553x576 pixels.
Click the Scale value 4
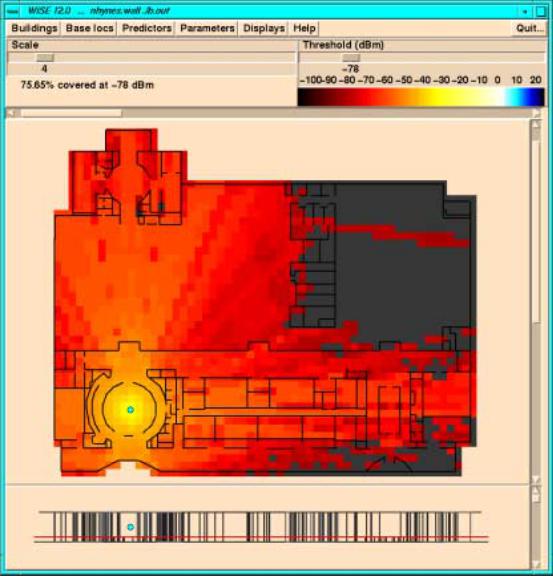click(x=44, y=69)
